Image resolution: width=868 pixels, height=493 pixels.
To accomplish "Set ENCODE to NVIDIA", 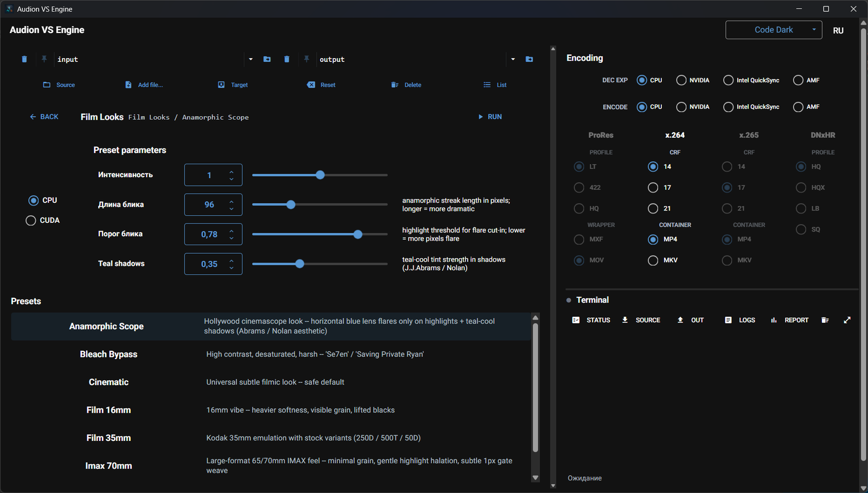I will 681,107.
